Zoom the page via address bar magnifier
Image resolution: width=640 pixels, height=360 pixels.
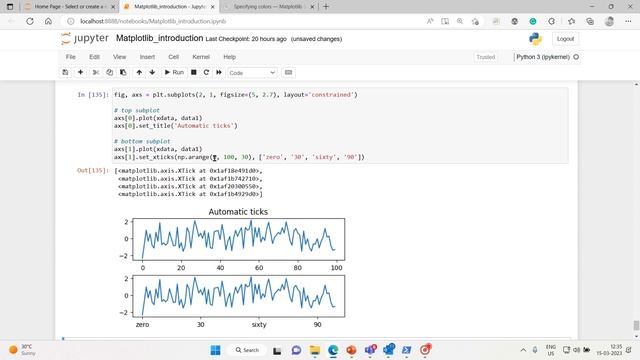pos(460,21)
